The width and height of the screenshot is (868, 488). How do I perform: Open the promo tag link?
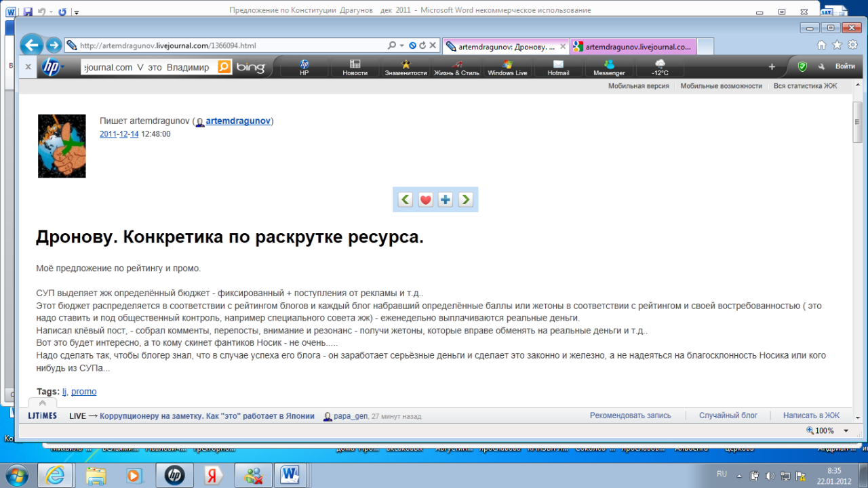[x=84, y=392]
